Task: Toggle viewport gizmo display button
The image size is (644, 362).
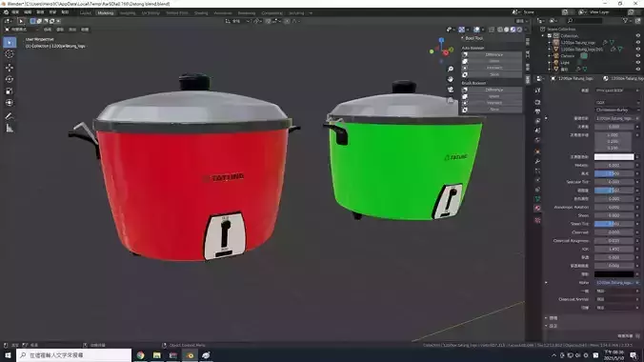Action: tap(462, 30)
